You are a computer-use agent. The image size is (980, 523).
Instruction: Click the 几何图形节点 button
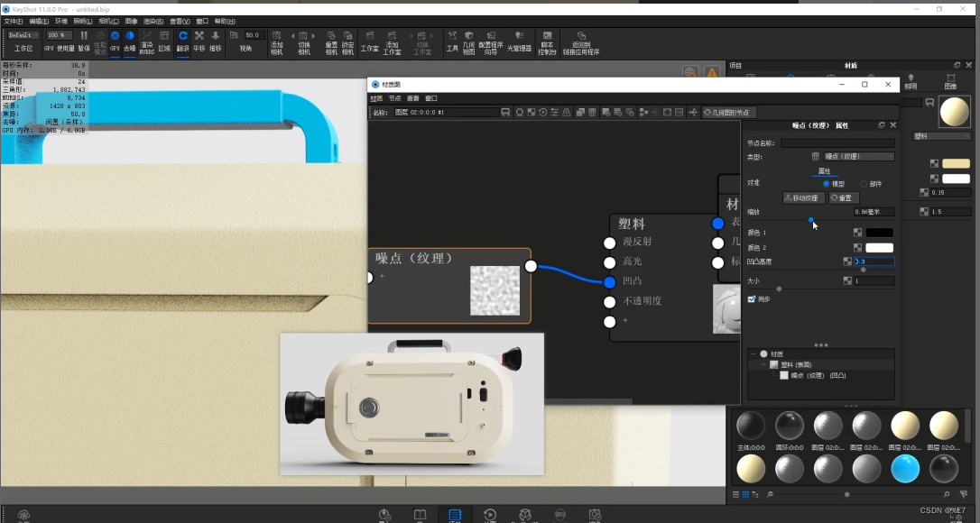(x=729, y=113)
